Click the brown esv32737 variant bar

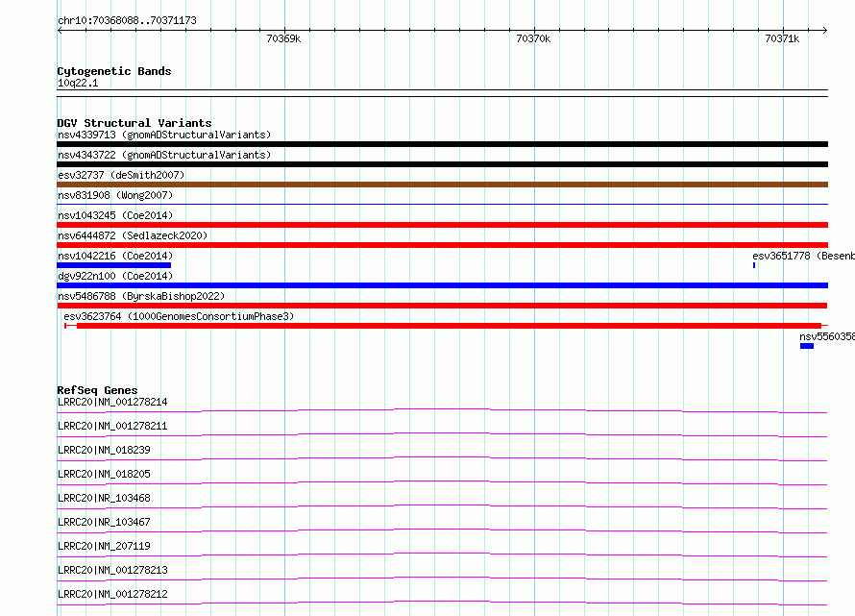(x=442, y=185)
